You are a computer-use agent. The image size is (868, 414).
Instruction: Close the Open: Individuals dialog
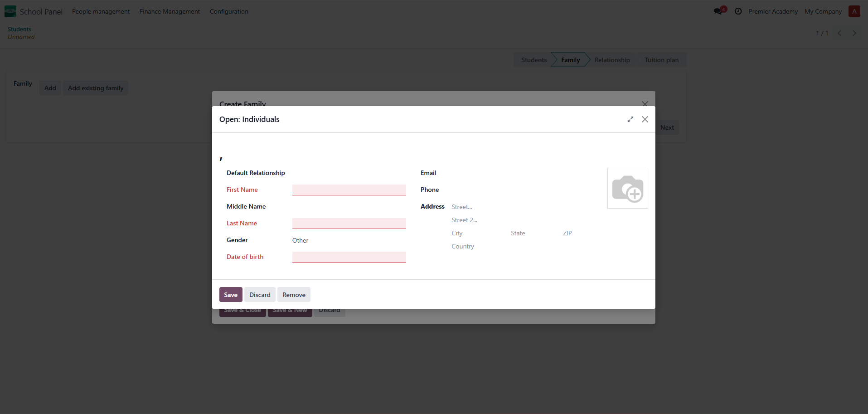click(645, 119)
